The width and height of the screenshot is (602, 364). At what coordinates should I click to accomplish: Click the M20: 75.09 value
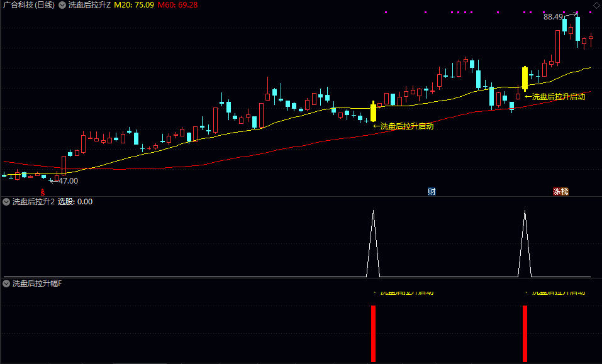tap(134, 5)
